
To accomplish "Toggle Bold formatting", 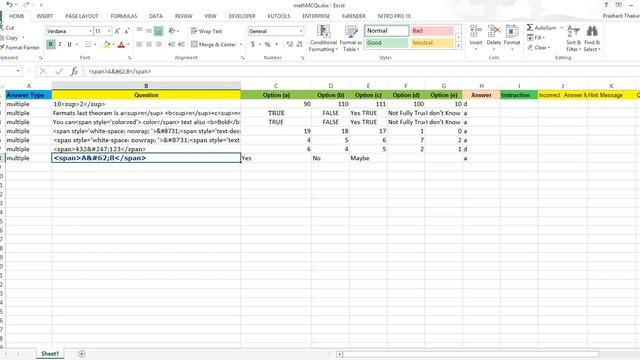I will coord(51,44).
